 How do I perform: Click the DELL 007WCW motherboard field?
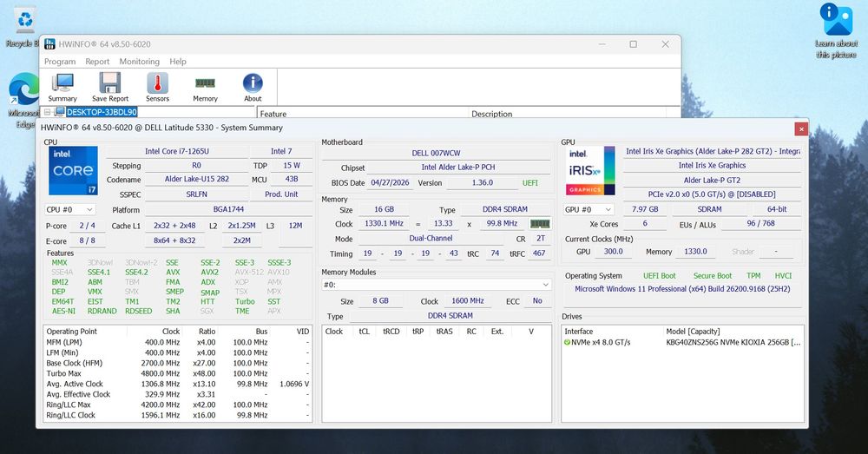tap(437, 153)
